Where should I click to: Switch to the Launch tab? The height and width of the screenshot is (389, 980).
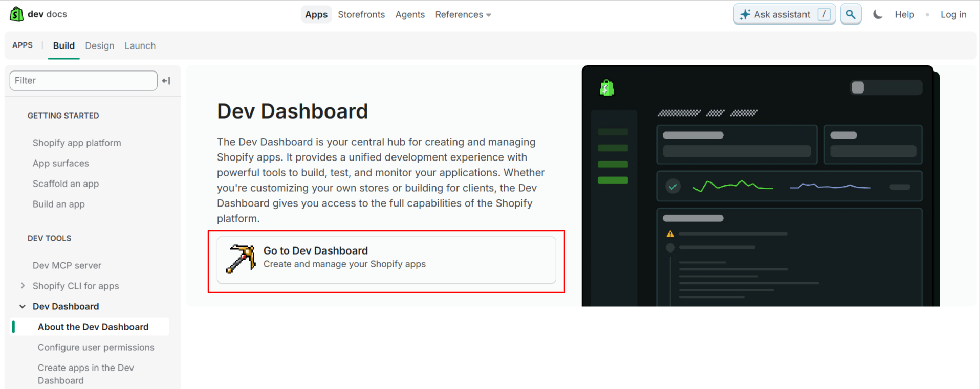point(140,45)
